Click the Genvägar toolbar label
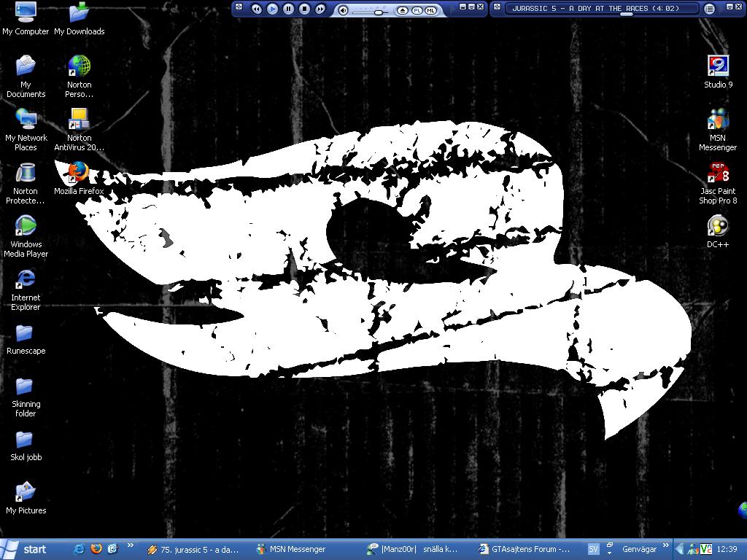This screenshot has height=560, width=747. point(639,549)
